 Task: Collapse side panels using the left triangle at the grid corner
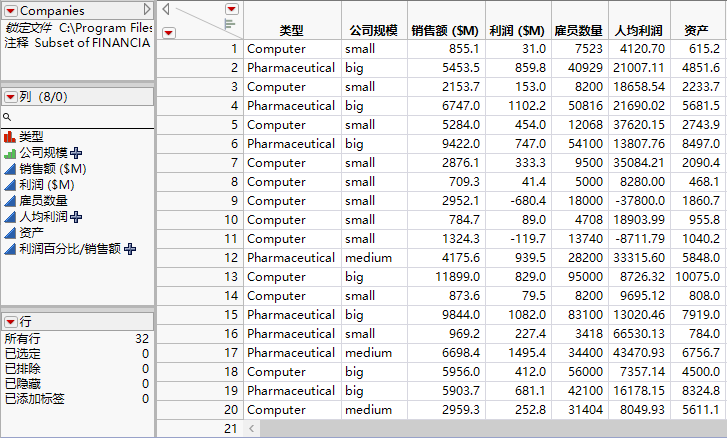pos(166,9)
